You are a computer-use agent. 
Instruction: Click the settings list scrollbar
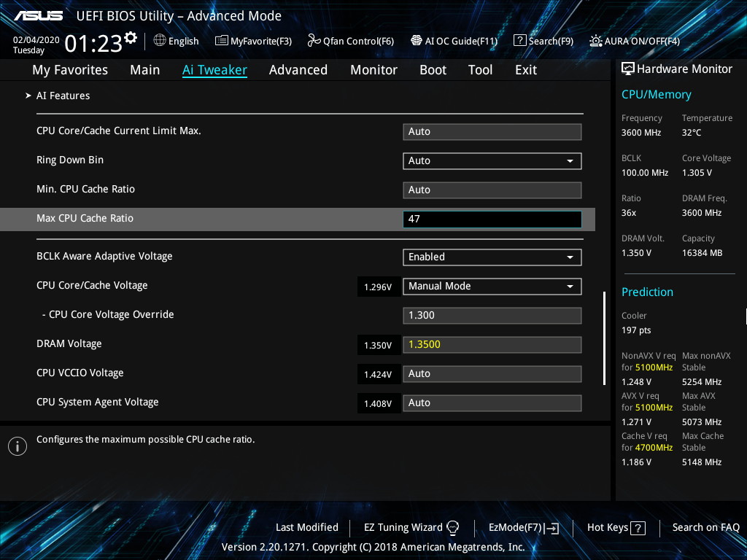click(604, 338)
